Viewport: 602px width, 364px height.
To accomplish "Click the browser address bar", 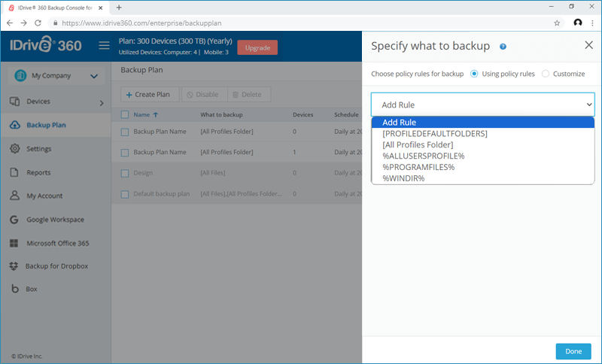I will [301, 23].
